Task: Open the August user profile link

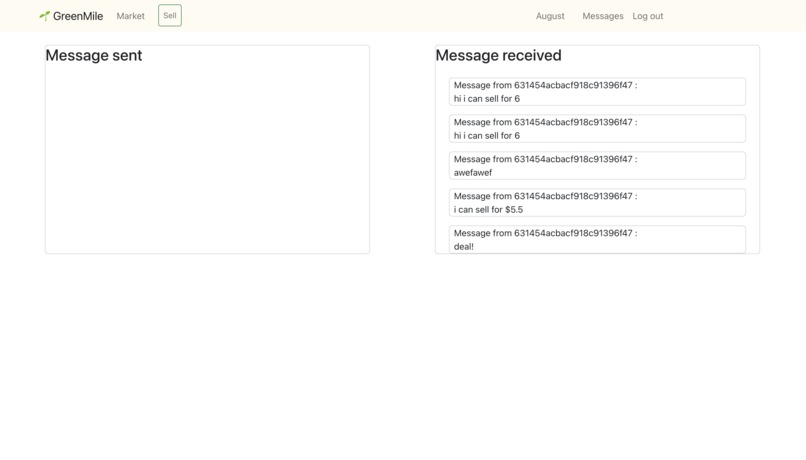Action: point(550,16)
